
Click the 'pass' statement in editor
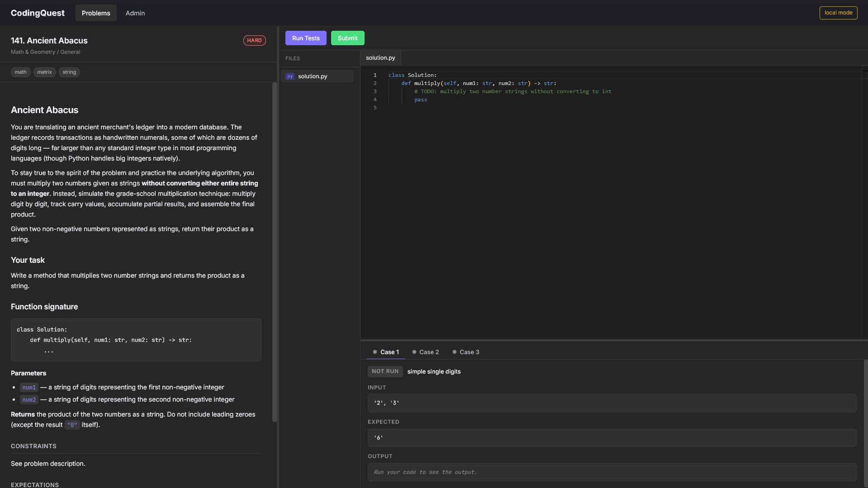point(421,99)
